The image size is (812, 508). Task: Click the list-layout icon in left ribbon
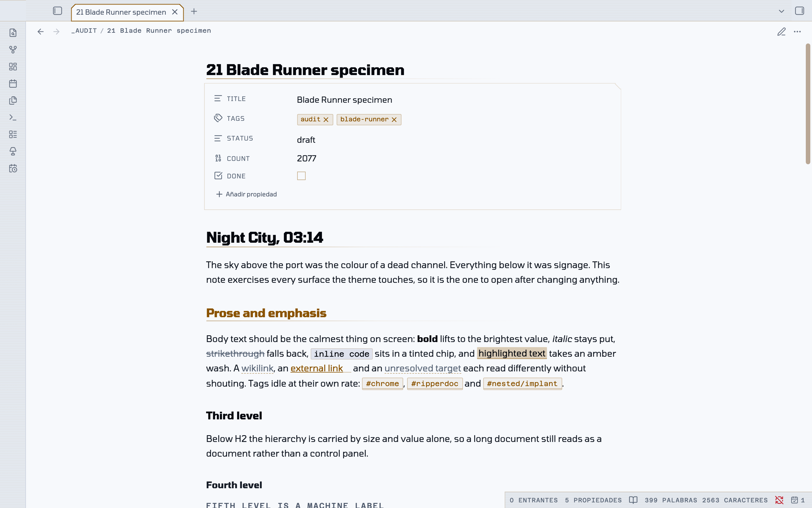coord(13,134)
